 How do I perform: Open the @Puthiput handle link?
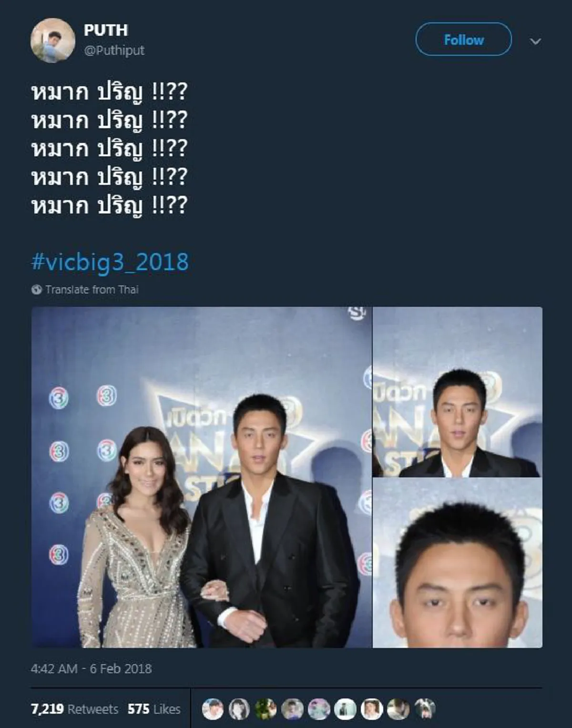pyautogui.click(x=114, y=51)
